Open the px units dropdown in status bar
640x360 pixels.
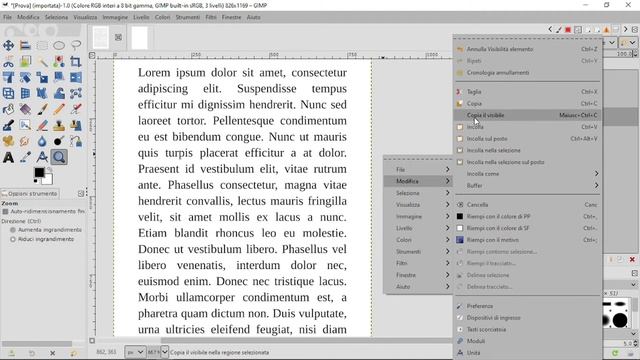135,352
